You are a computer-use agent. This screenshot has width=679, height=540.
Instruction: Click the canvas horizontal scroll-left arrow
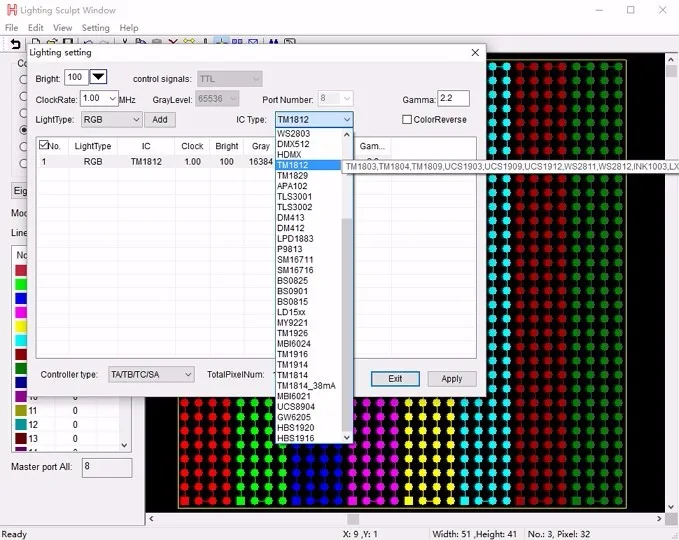coord(151,518)
